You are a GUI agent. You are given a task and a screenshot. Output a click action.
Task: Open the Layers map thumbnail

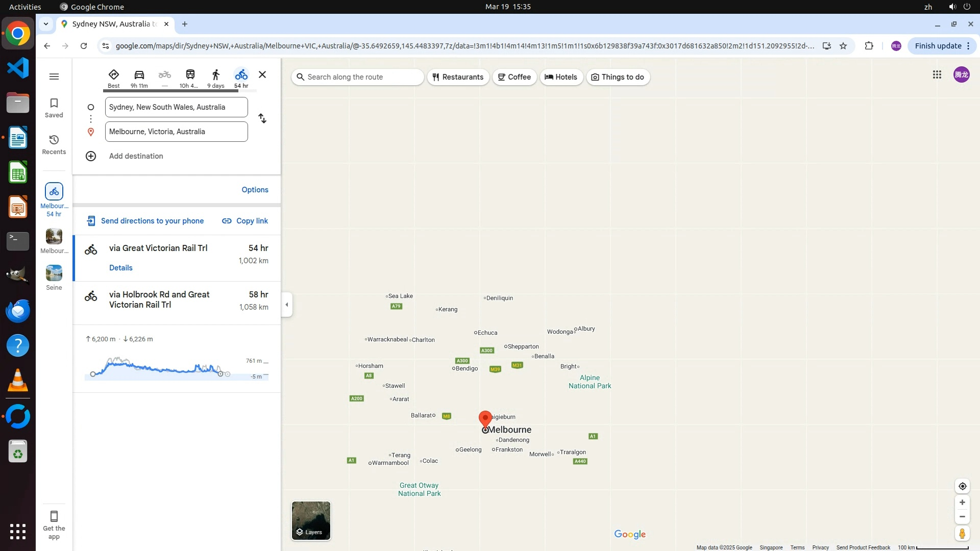click(x=311, y=520)
